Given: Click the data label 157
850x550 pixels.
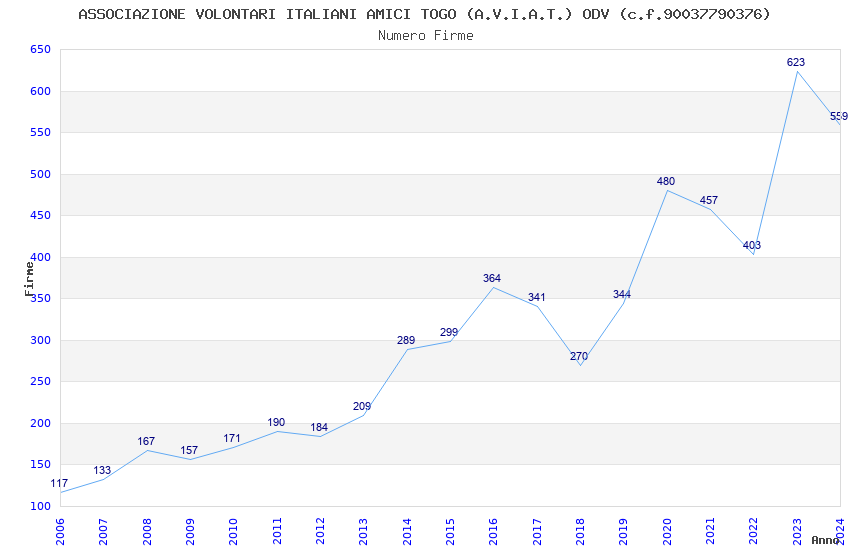Looking at the screenshot, I should click(189, 450).
